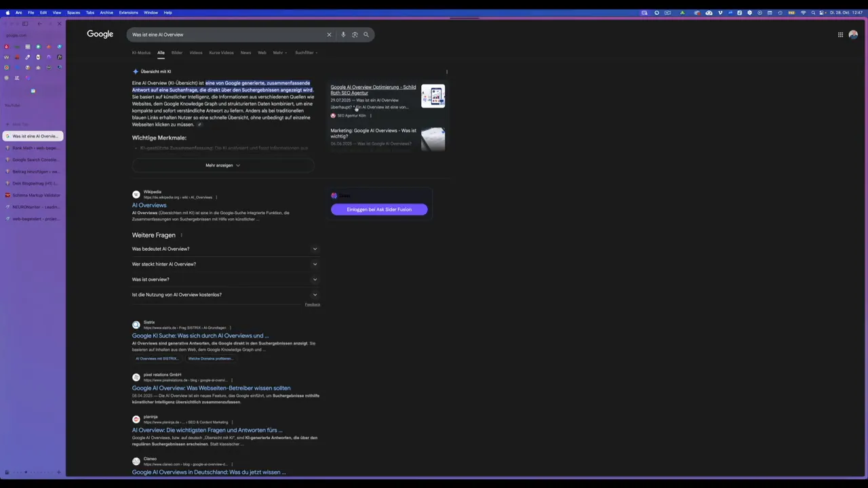This screenshot has height=488, width=868.
Task: Expand 'Mehr anzeigen' in AI overview
Action: coord(222,165)
